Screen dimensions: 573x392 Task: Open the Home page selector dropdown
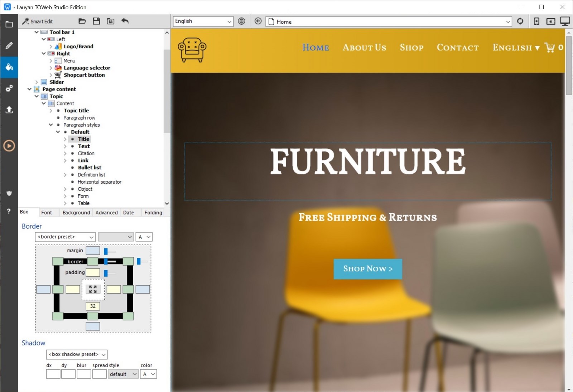389,21
